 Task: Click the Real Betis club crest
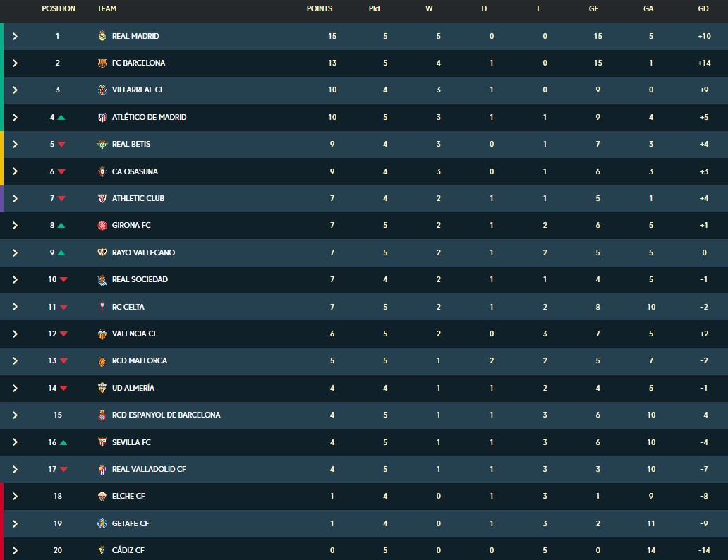tap(102, 145)
